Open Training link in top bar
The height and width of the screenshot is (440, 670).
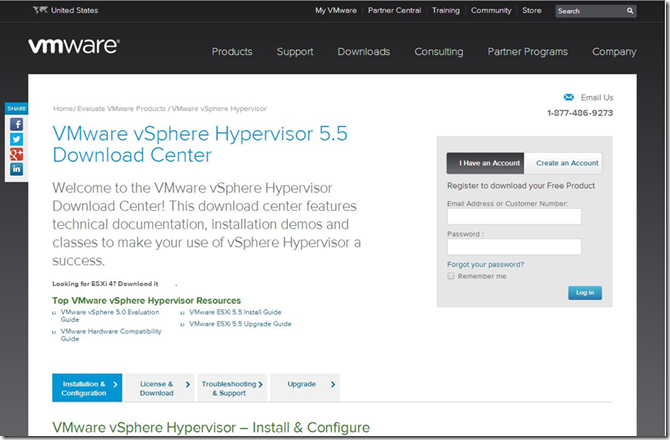click(x=446, y=10)
